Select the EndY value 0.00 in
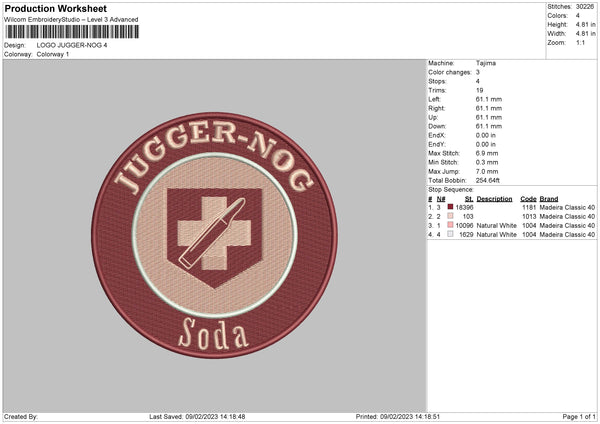Screen dimensions: 600x424 point(486,144)
